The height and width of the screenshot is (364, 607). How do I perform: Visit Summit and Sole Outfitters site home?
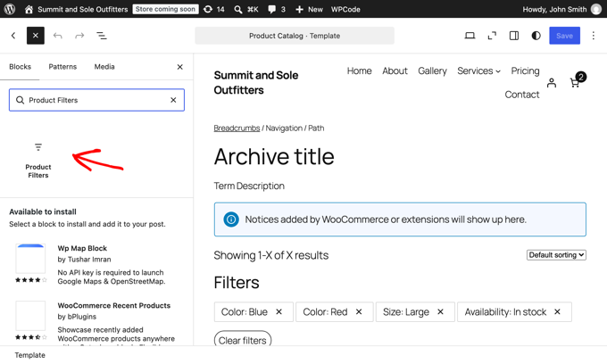coord(76,9)
